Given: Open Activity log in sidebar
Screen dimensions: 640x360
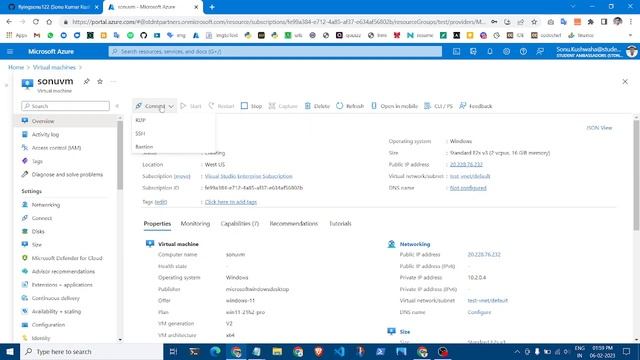Looking at the screenshot, I should pyautogui.click(x=45, y=134).
